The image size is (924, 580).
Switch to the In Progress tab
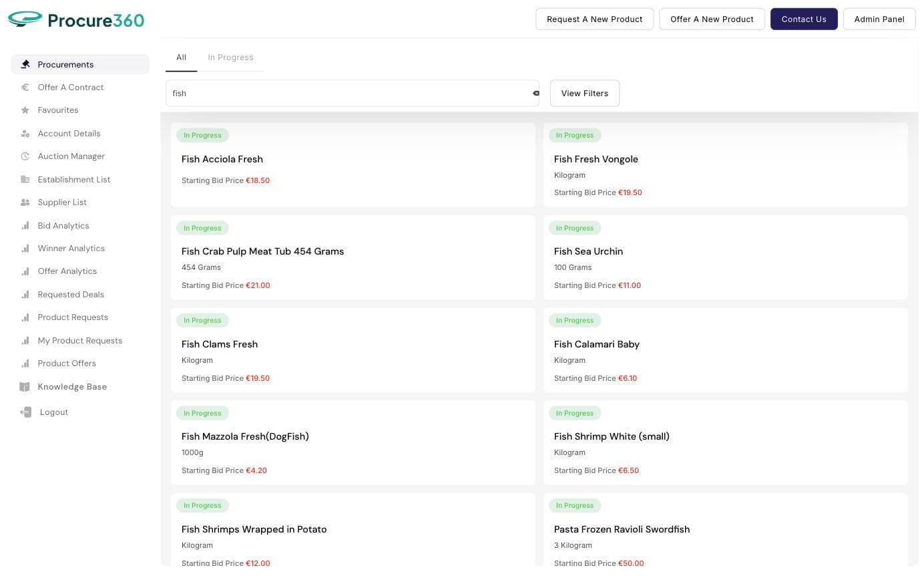(230, 57)
